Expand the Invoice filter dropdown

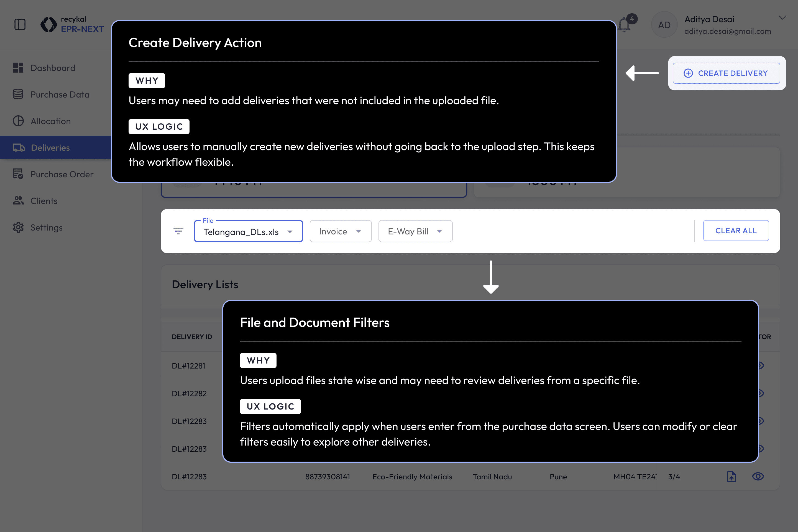coord(340,231)
